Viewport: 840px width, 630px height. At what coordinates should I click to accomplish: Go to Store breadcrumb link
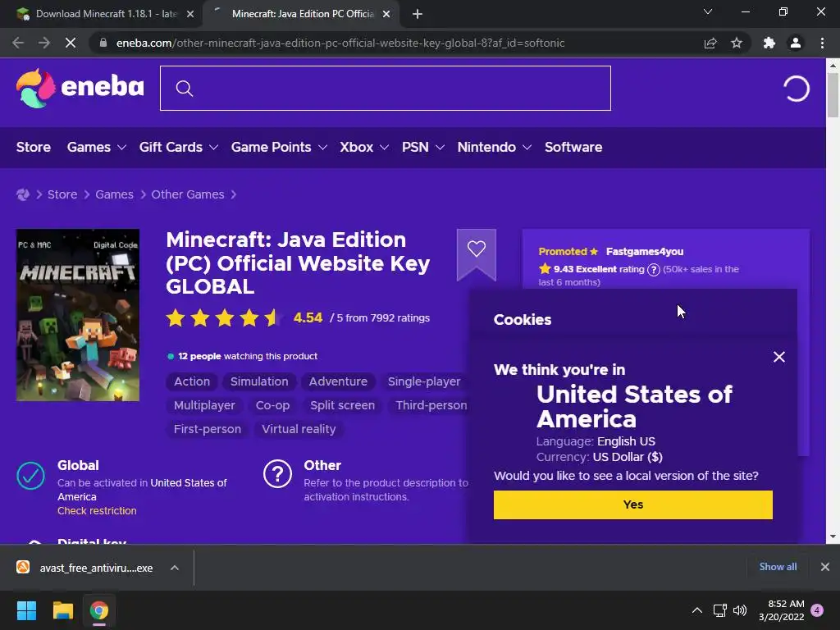62,194
